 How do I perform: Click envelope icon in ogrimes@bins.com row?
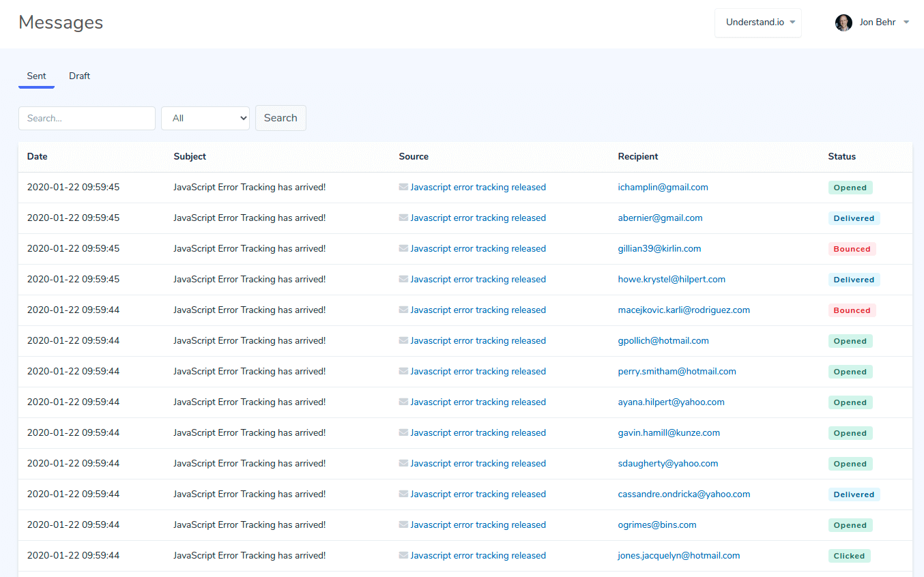coord(403,525)
